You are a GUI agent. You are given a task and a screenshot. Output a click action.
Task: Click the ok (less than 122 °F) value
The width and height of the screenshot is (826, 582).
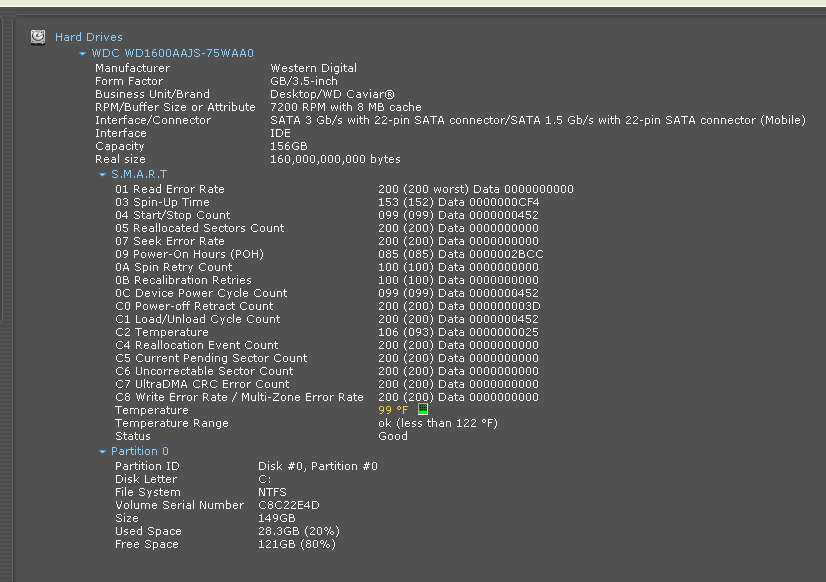(x=438, y=423)
